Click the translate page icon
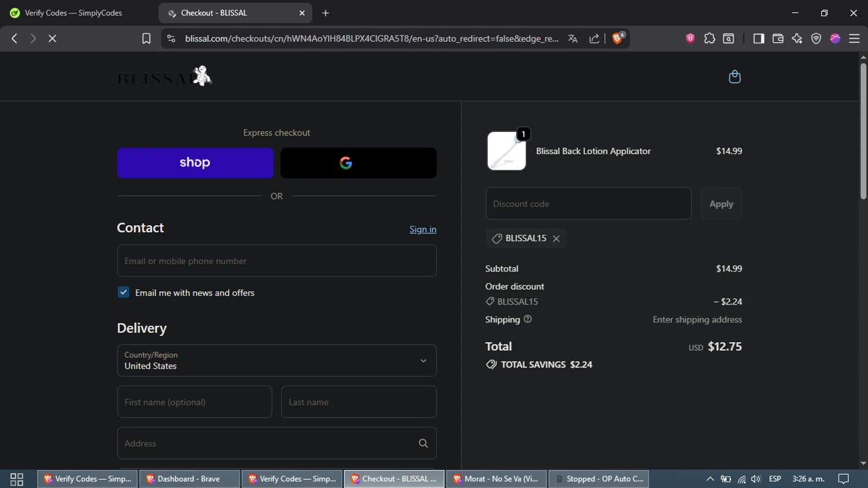Screen dimensions: 868x488 tap(573, 38)
